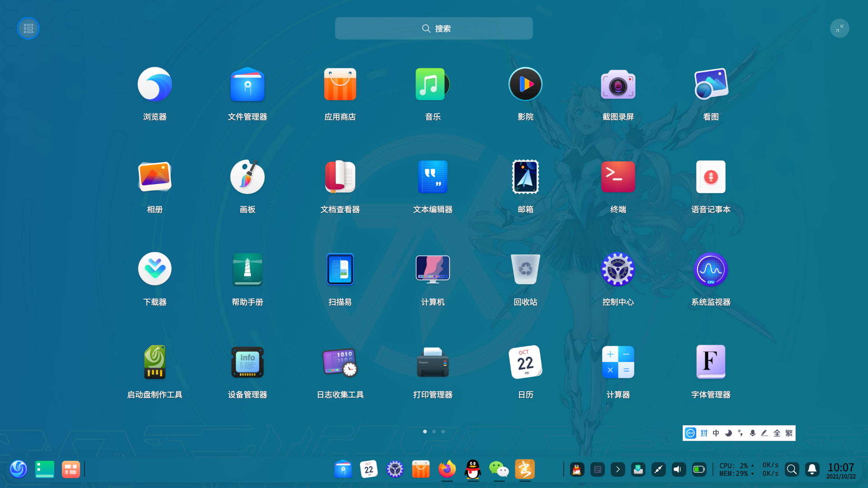This screenshot has height=488, width=868.
Task: Switch launcher to category list view
Action: click(28, 28)
